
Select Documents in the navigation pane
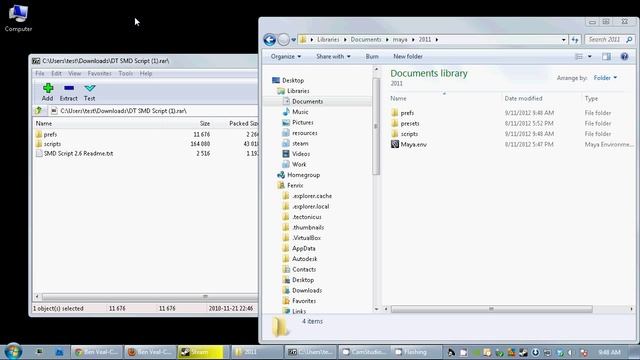pyautogui.click(x=307, y=101)
